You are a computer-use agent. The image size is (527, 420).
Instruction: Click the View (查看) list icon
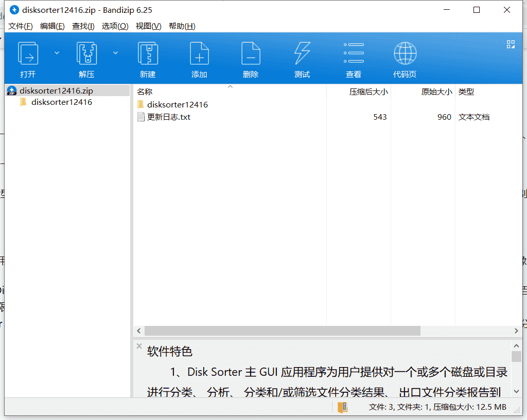click(354, 53)
